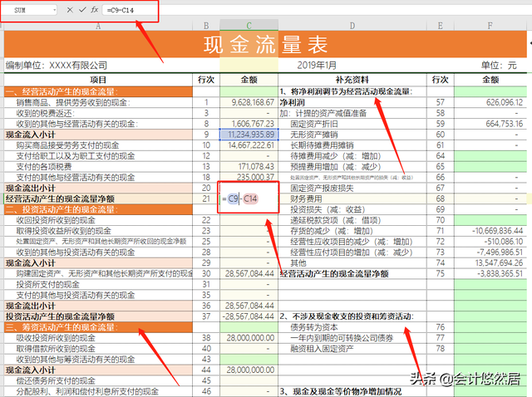
Task: Open the fx insert function dialog
Action: [x=94, y=10]
